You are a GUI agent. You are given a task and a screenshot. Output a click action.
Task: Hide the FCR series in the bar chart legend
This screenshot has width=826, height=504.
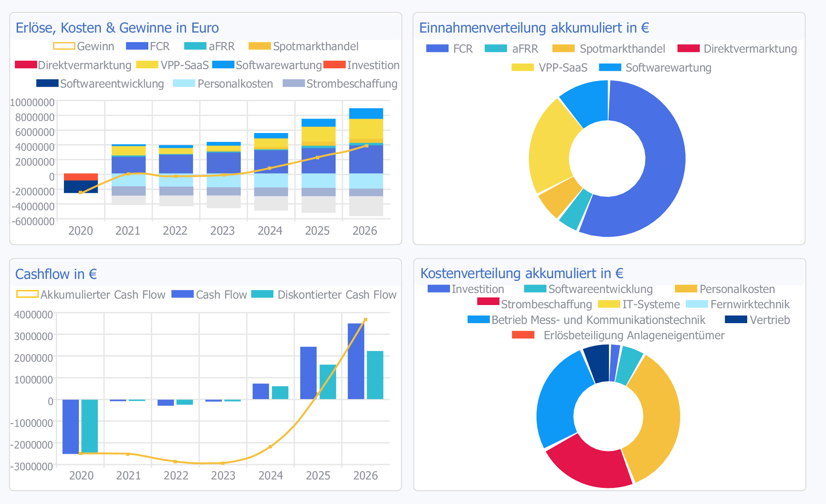pyautogui.click(x=137, y=46)
